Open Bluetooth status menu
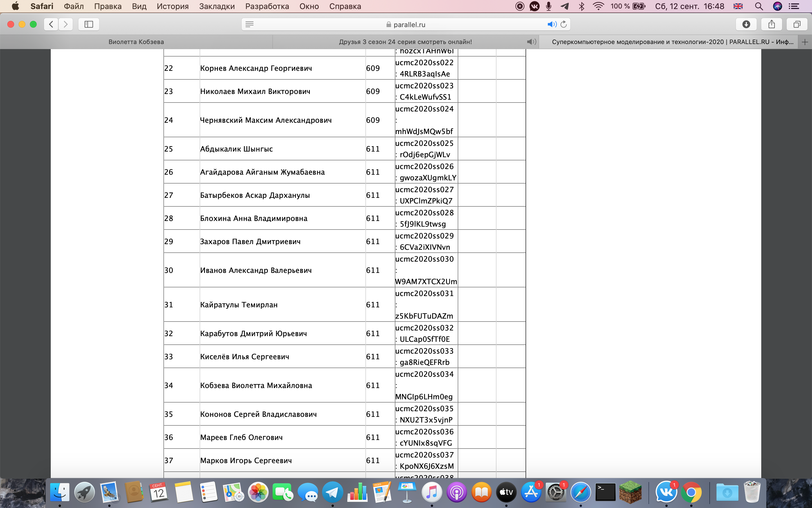 point(581,6)
